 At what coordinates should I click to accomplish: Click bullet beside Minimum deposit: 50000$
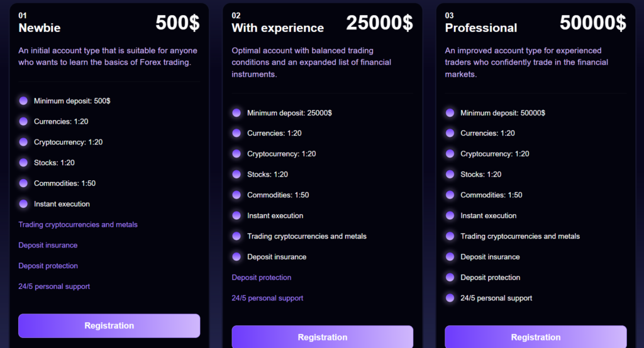tap(450, 112)
